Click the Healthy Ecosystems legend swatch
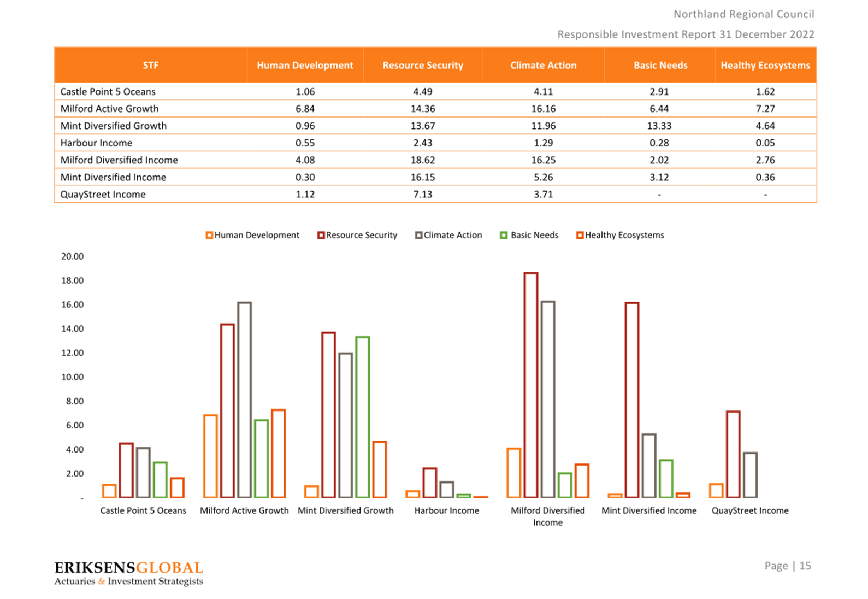 [x=580, y=236]
